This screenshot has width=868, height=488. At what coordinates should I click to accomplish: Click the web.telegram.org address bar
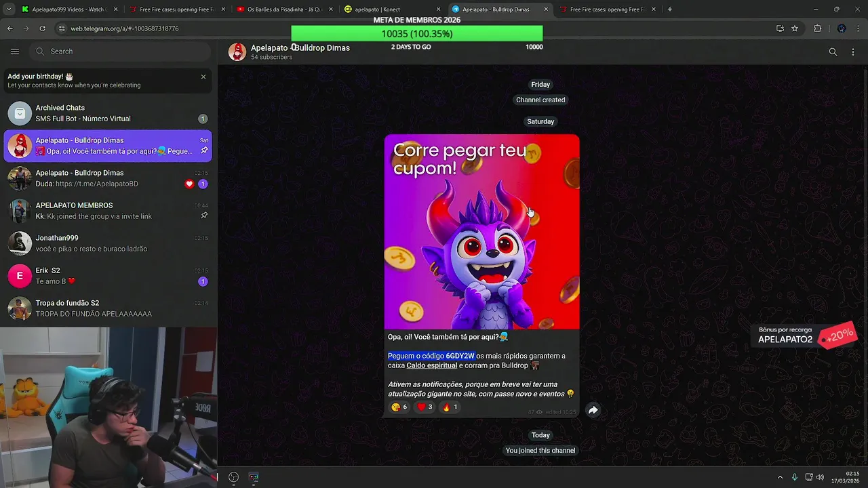(x=414, y=28)
